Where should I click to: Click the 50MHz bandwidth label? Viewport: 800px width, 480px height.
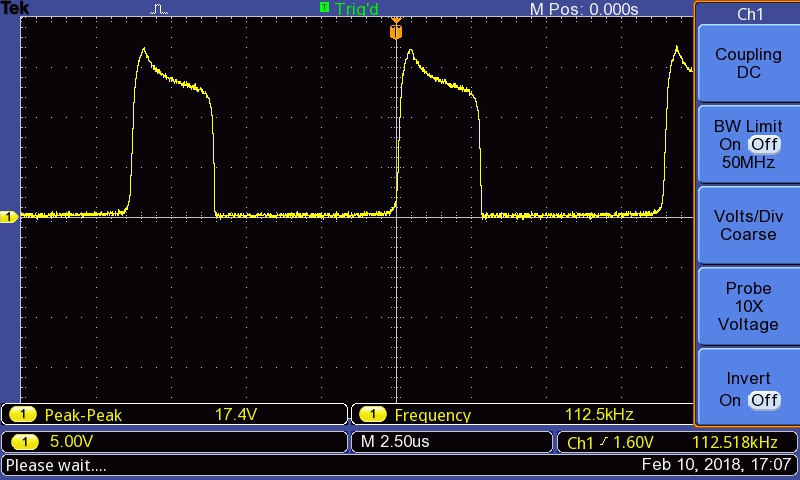(748, 163)
